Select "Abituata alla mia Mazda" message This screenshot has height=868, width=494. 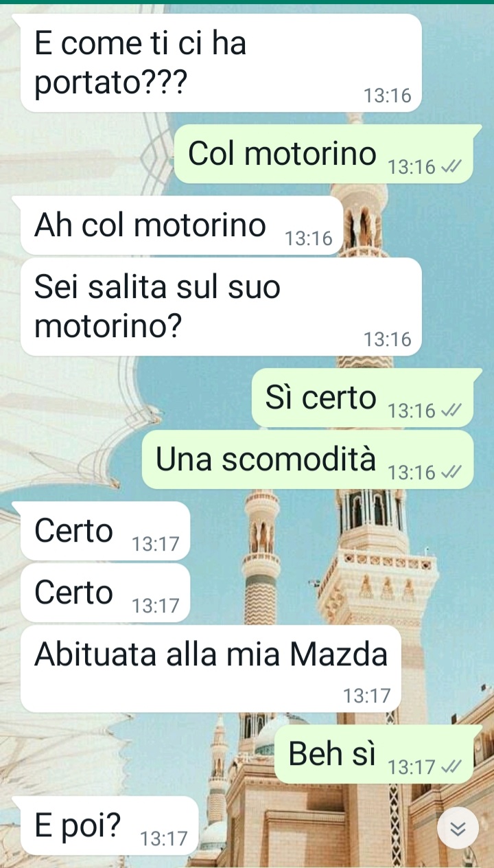tap(211, 668)
